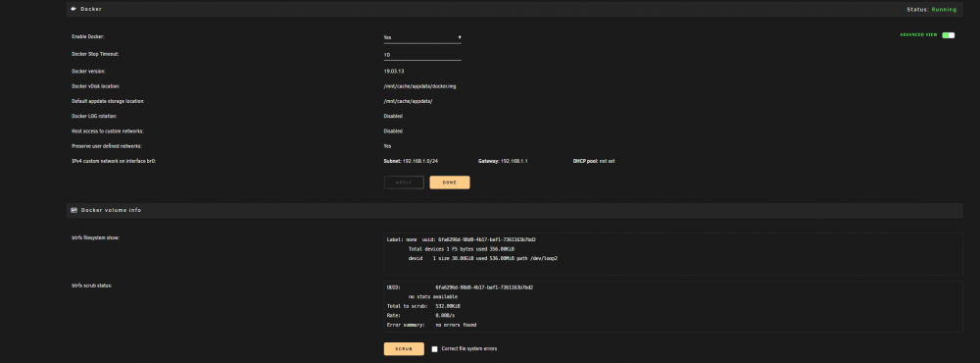Click the Docker section title text

(91, 10)
